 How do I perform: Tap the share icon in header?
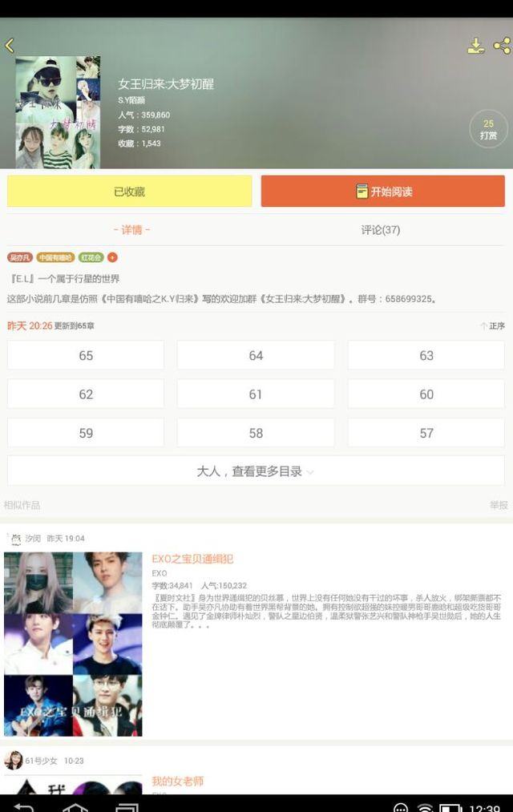pyautogui.click(x=502, y=46)
